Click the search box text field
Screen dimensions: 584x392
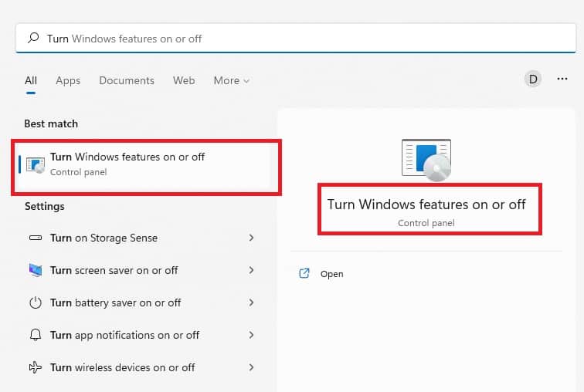tap(296, 39)
